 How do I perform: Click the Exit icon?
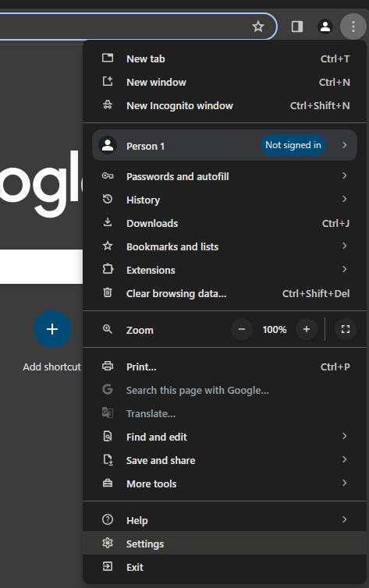(108, 566)
